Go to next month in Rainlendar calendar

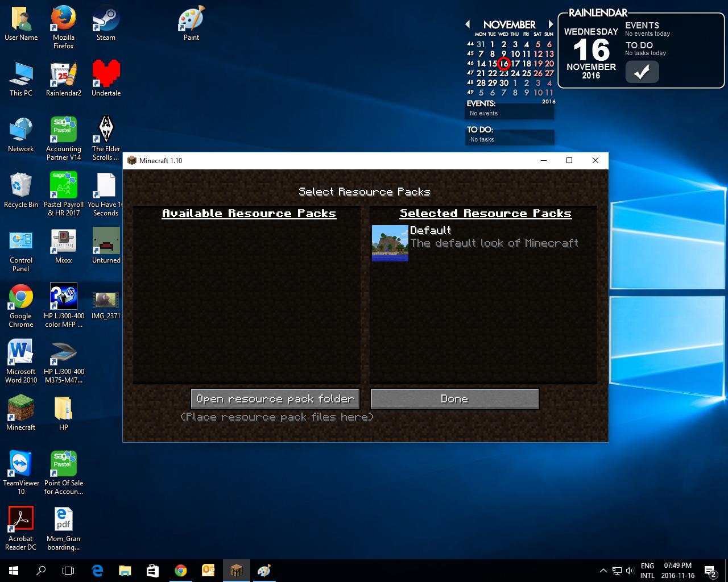click(x=550, y=24)
